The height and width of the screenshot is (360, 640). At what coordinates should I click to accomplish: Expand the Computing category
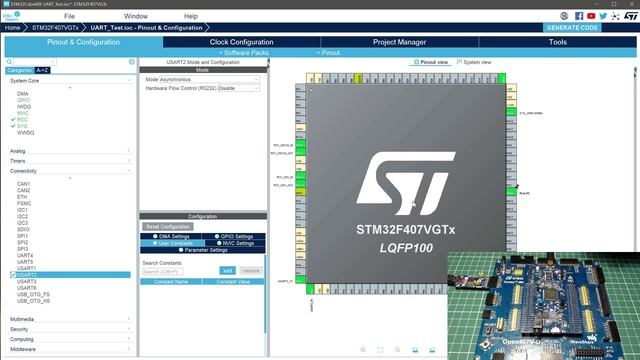click(x=69, y=339)
